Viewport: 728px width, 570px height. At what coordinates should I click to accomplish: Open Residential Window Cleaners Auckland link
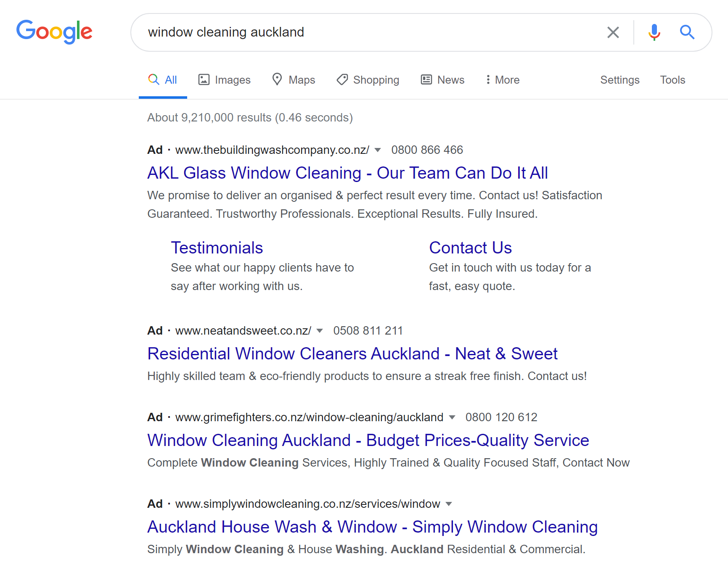pos(352,354)
